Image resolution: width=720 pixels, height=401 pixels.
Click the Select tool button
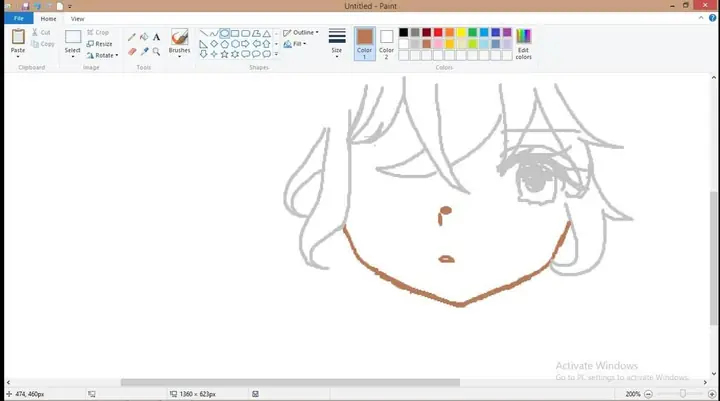coord(73,40)
